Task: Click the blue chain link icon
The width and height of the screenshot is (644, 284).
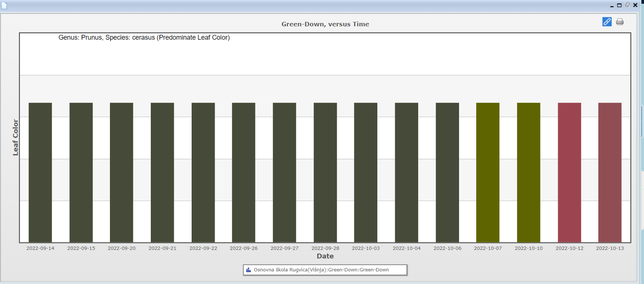Action: (607, 22)
